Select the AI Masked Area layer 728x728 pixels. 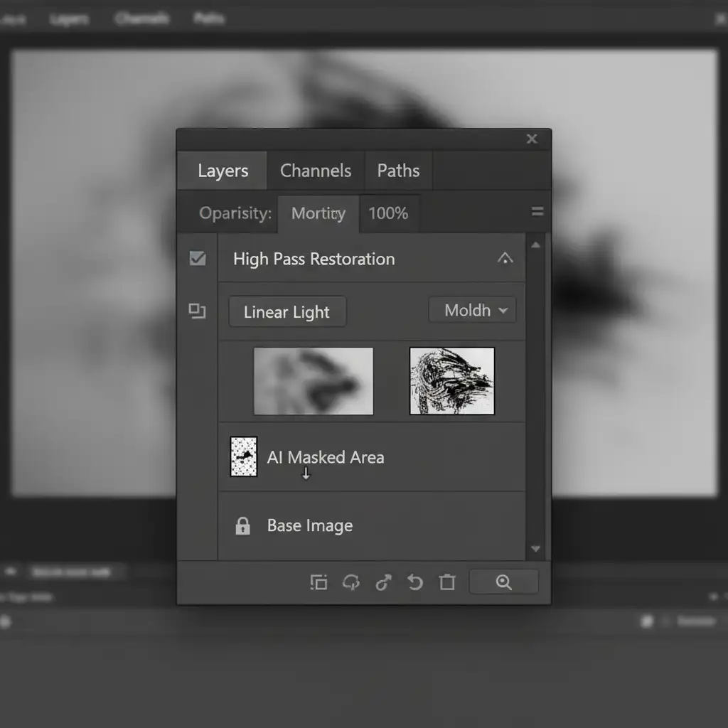pyautogui.click(x=325, y=457)
